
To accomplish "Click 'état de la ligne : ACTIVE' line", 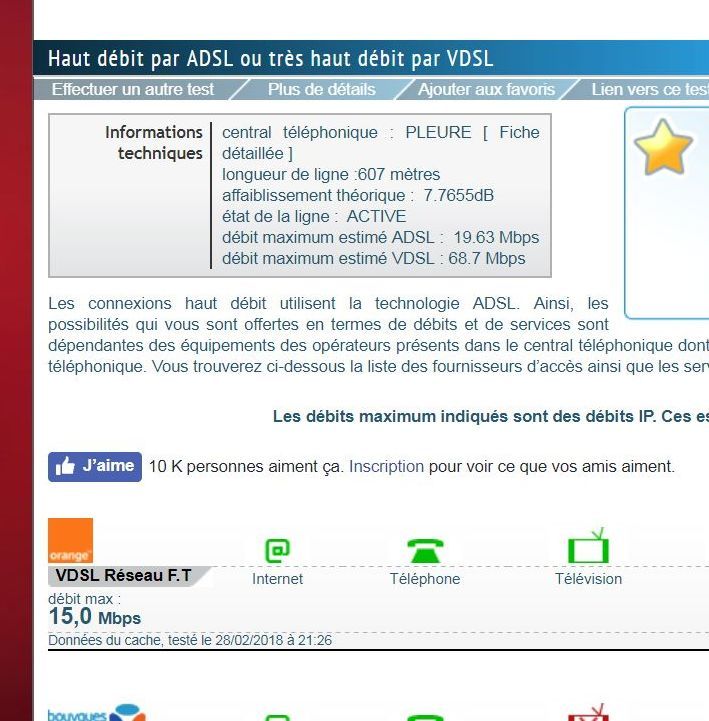I will pyautogui.click(x=314, y=217).
